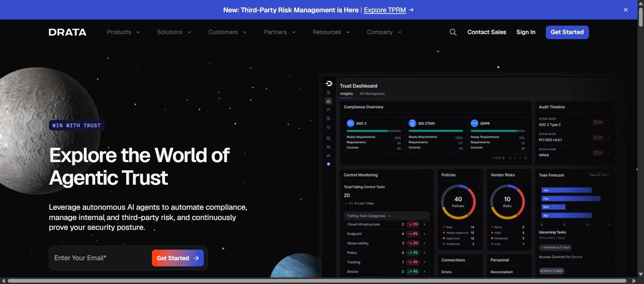Click the 40 Policies donut chart
The image size is (644, 284).
click(458, 202)
